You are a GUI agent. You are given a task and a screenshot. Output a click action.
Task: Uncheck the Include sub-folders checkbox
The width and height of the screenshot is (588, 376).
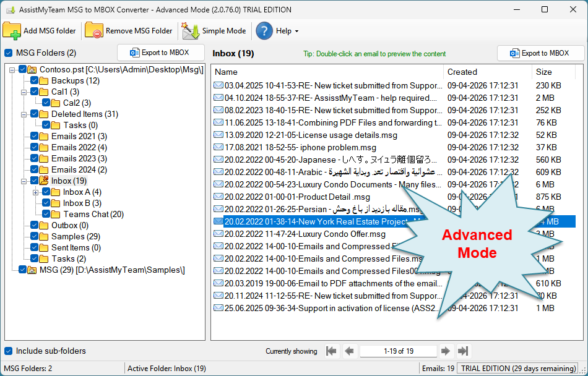coord(9,351)
